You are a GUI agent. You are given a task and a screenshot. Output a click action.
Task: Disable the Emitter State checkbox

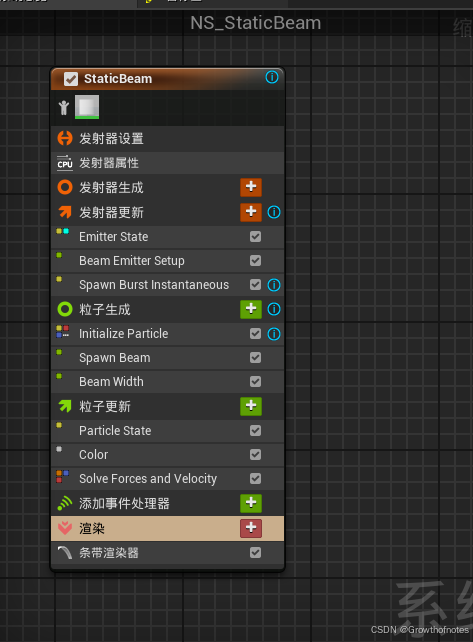coord(256,237)
